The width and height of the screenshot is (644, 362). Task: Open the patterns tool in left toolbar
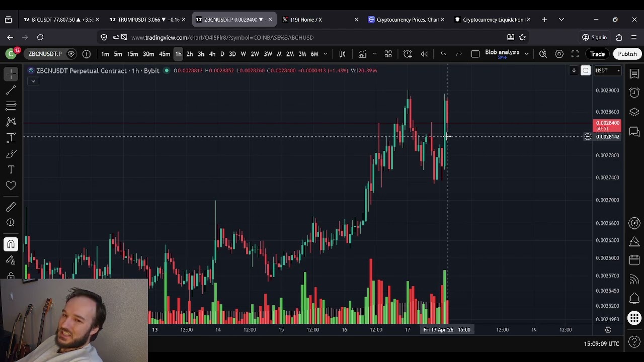11,122
